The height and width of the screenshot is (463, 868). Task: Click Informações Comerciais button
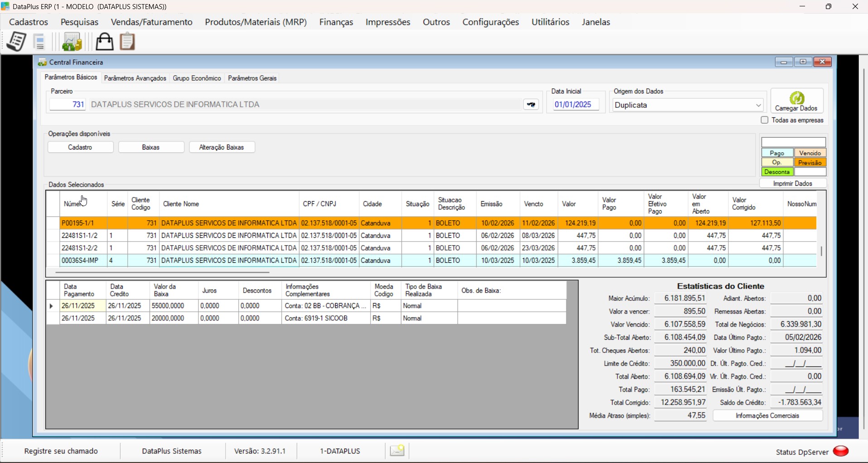click(768, 416)
